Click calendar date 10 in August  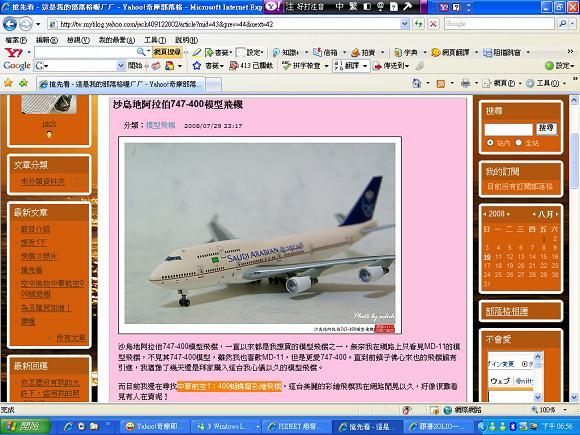pyautogui.click(x=487, y=257)
